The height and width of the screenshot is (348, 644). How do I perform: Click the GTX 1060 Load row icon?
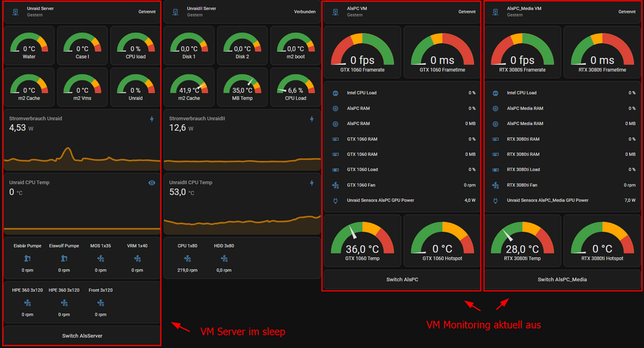pyautogui.click(x=336, y=169)
